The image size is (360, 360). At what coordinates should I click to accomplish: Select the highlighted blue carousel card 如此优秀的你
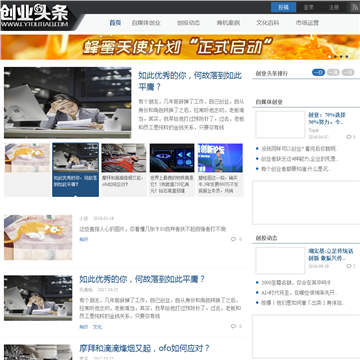76,169
